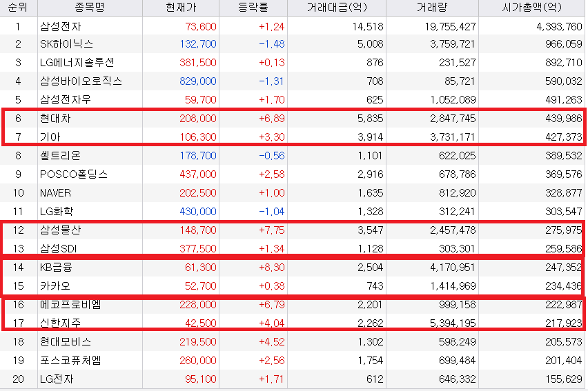Image resolution: width=588 pixels, height=391 pixels.
Task: Click the 5,394,195 volume of 신한지주
Action: tap(453, 323)
